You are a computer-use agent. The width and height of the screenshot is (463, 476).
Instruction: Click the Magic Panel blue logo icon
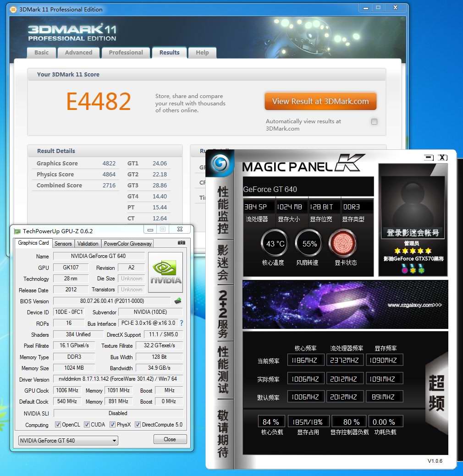220,164
